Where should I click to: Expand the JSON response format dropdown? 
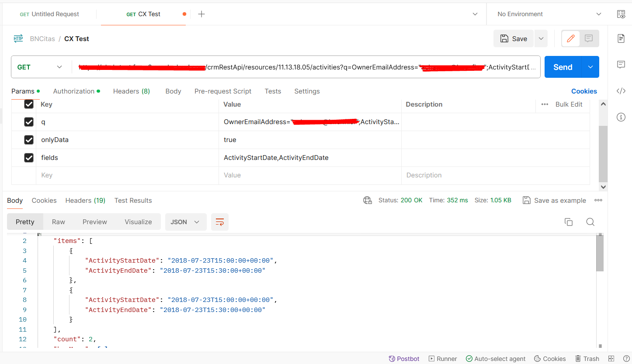(x=185, y=222)
